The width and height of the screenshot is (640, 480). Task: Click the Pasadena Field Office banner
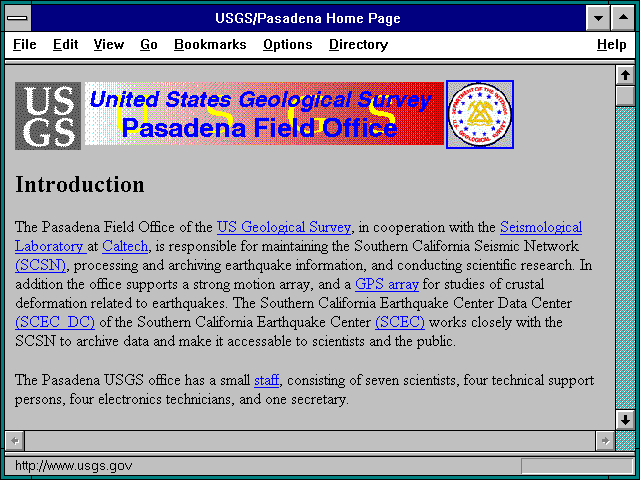264,113
